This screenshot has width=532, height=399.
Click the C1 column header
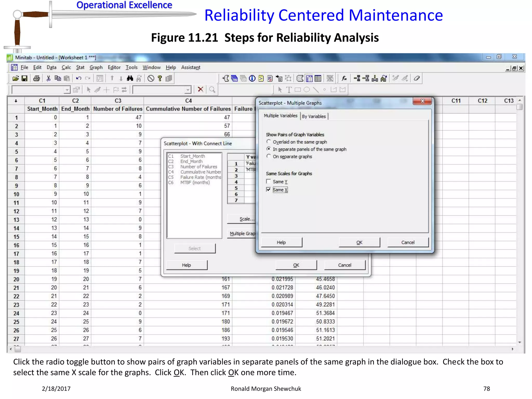[42, 101]
